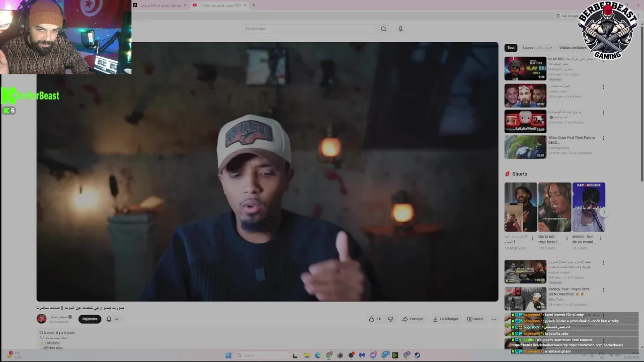This screenshot has height=362, width=644.
Task: Open the Badboy 7low - Psyco Sh*t video
Action: [x=525, y=298]
